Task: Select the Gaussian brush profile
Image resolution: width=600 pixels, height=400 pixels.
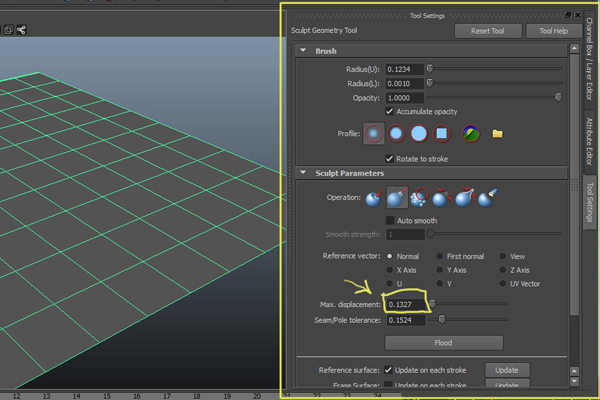Action: (373, 134)
